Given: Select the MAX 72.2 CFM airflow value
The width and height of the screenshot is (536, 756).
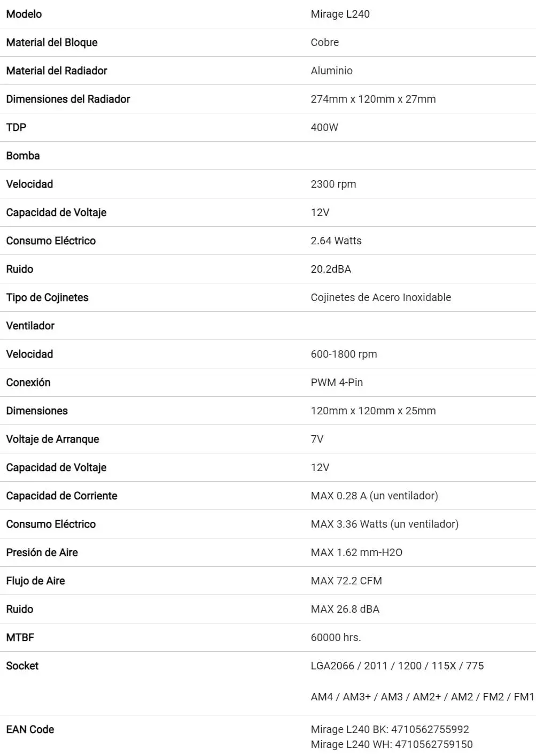Looking at the screenshot, I should [346, 581].
